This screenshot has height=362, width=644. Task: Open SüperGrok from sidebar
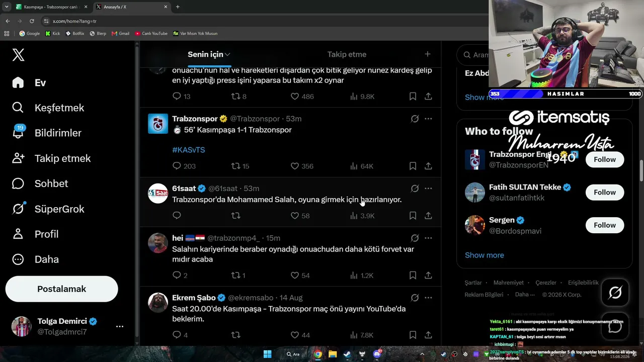click(48, 209)
